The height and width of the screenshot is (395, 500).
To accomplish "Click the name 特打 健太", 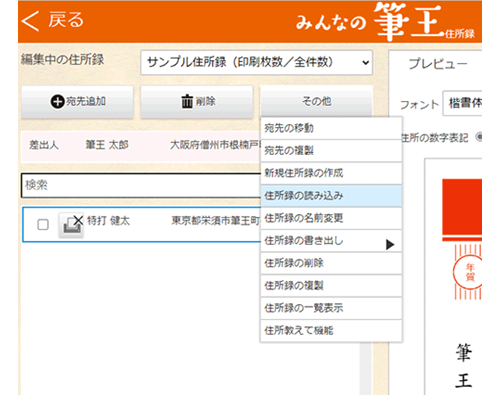I will pyautogui.click(x=108, y=221).
